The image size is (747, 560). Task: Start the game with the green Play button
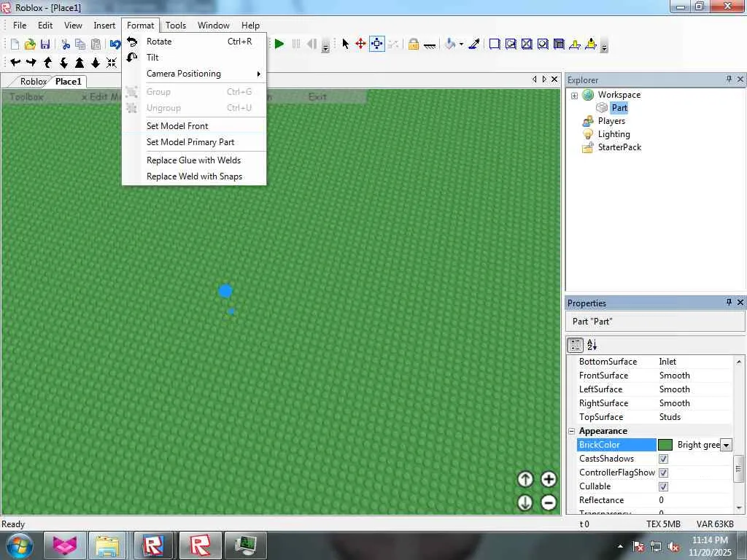[279, 44]
